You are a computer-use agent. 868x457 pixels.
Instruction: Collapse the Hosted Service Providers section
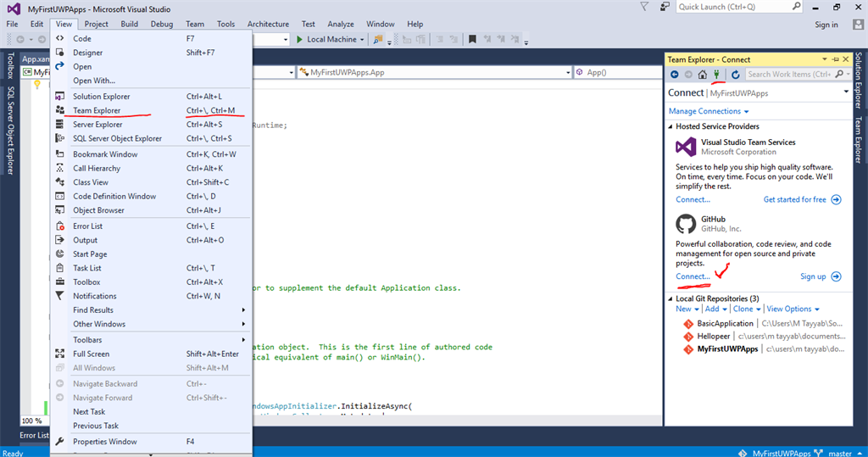tap(670, 126)
